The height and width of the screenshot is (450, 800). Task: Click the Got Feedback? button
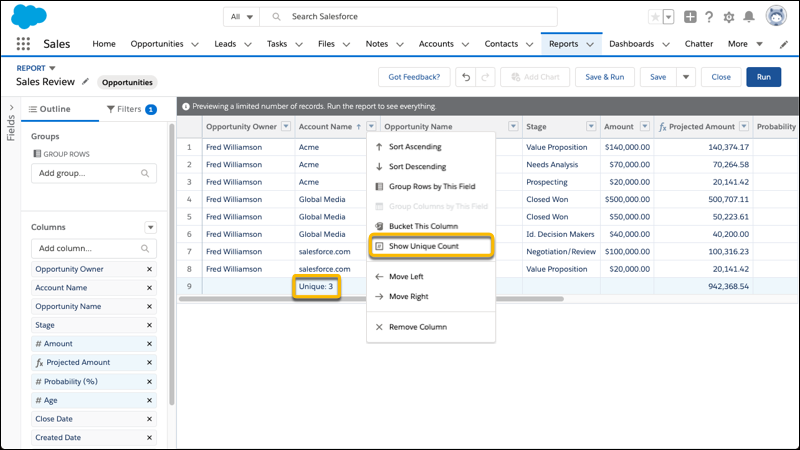point(413,77)
